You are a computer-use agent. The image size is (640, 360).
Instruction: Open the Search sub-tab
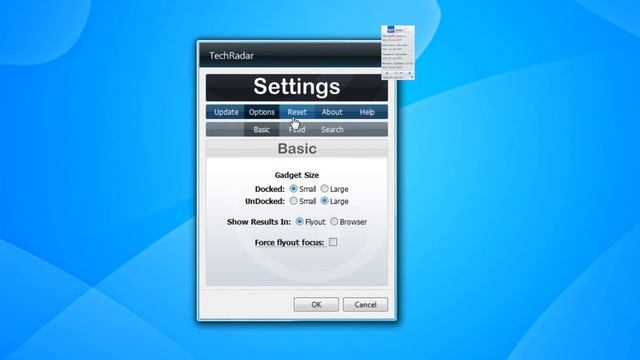click(x=332, y=130)
